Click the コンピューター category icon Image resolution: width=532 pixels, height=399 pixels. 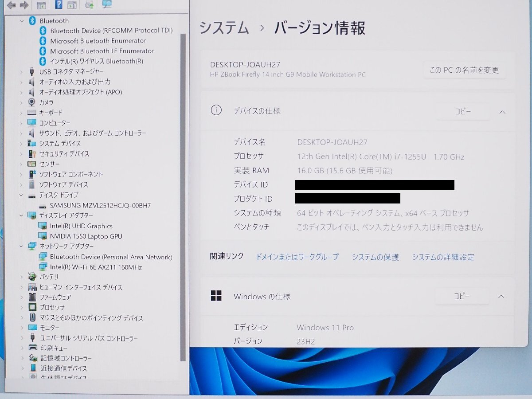pyautogui.click(x=32, y=123)
